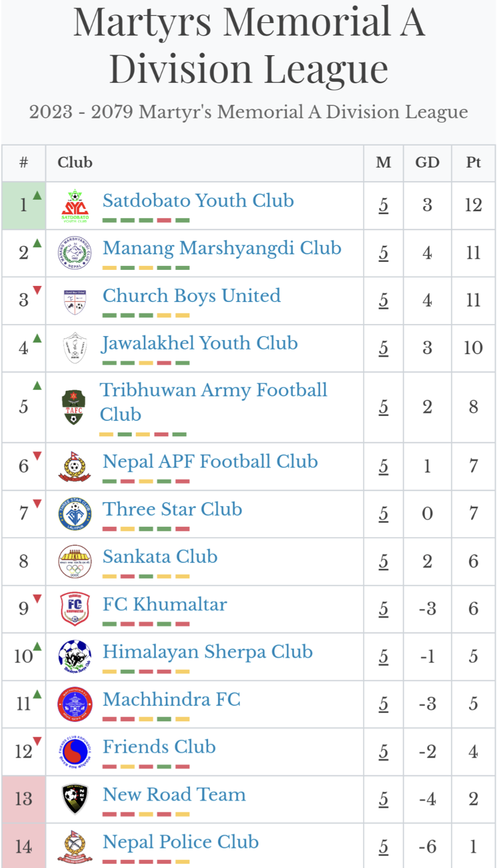This screenshot has height=868, width=497.
Task: Open Jawalakhel Youth Club team page
Action: click(200, 343)
